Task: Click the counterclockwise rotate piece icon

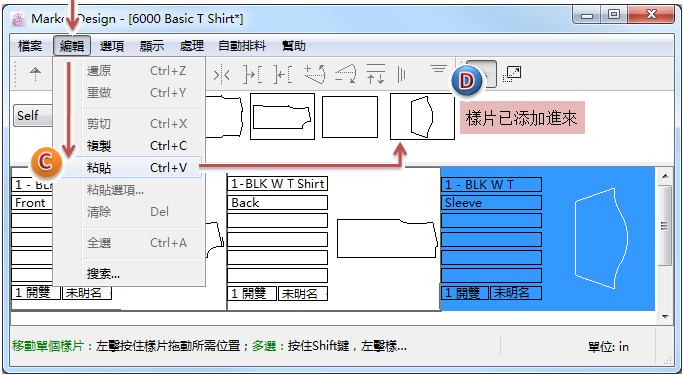Action: [x=315, y=74]
